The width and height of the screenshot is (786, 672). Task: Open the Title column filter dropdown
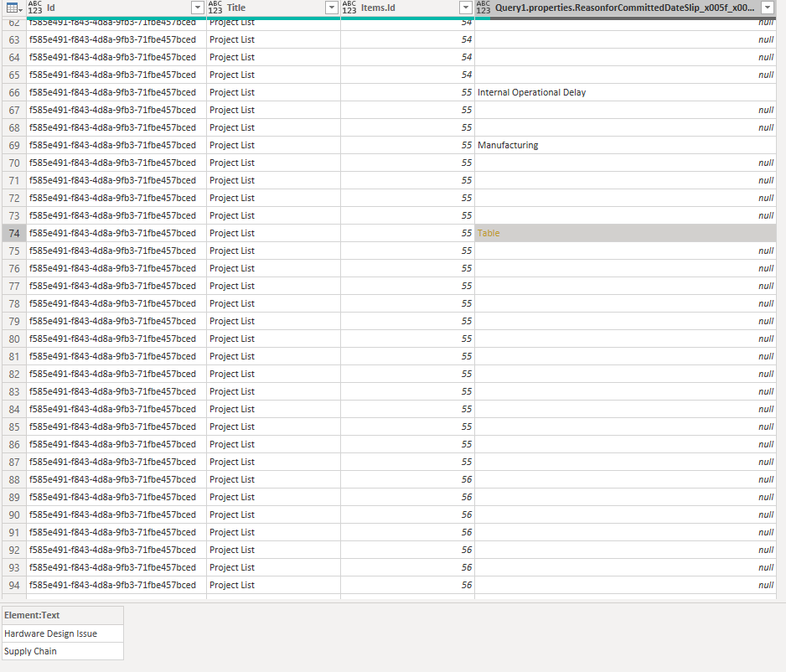click(x=331, y=8)
